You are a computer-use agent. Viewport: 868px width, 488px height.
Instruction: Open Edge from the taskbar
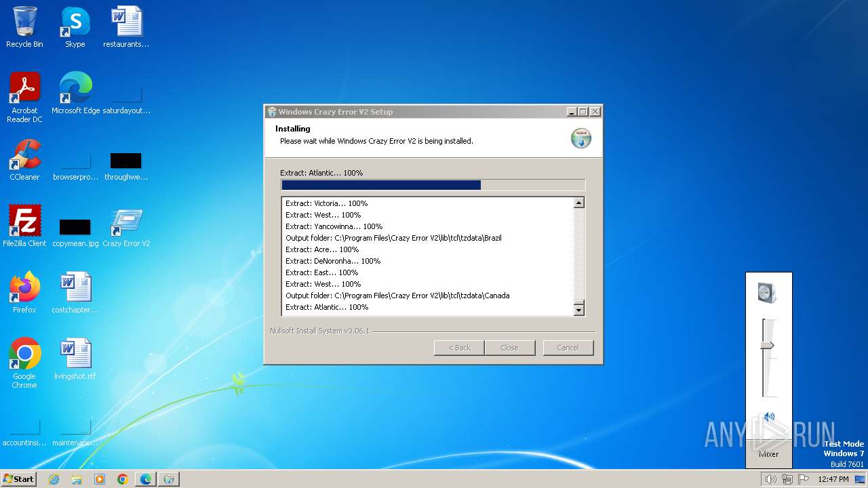tap(146, 479)
